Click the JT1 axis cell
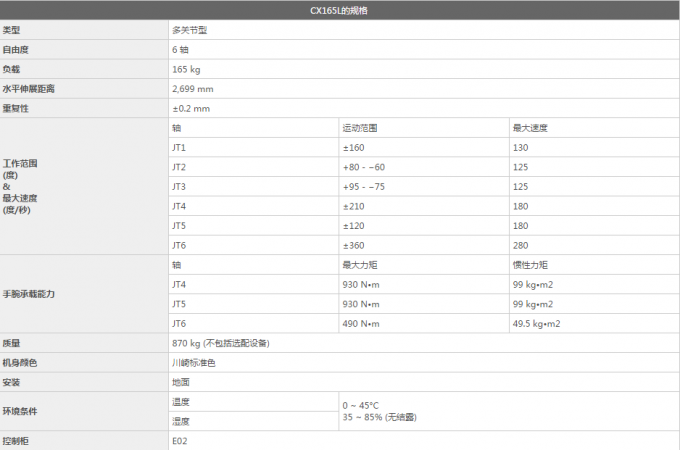The image size is (680, 450). pyautogui.click(x=179, y=147)
